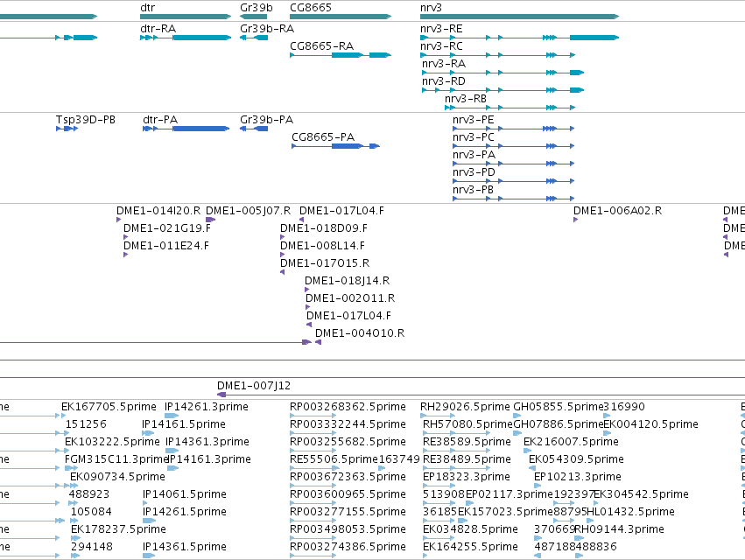Click transcript nrv3-RE label
Viewport: 745px width, 560px height.
click(441, 29)
